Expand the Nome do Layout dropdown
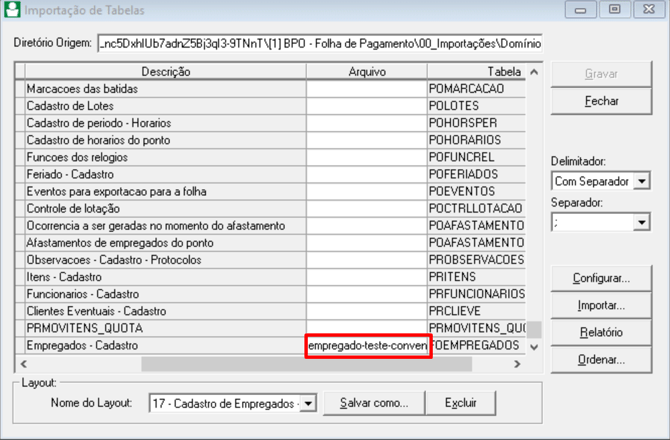This screenshot has height=440, width=670. [x=307, y=403]
